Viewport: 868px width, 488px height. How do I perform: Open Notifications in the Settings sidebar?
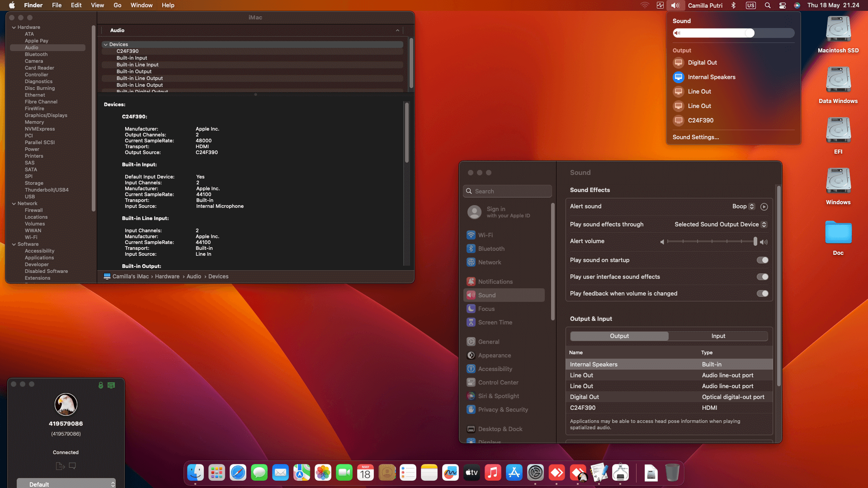(x=495, y=282)
